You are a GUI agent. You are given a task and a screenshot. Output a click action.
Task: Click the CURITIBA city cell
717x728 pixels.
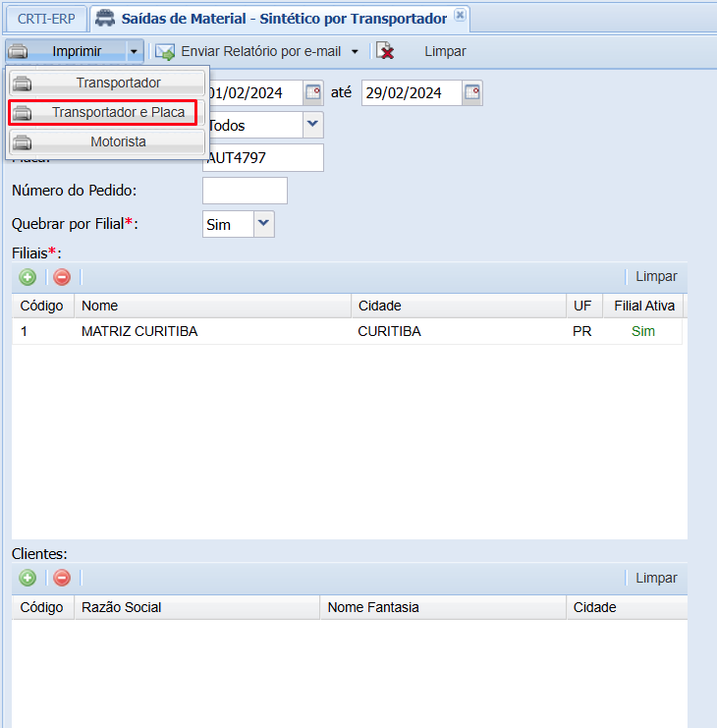click(x=389, y=331)
